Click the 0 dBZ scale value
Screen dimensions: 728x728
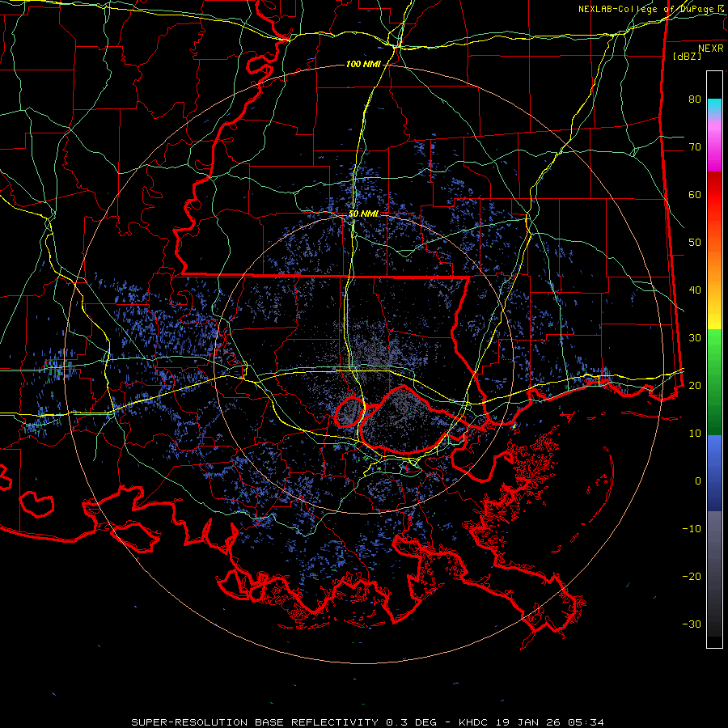698,481
